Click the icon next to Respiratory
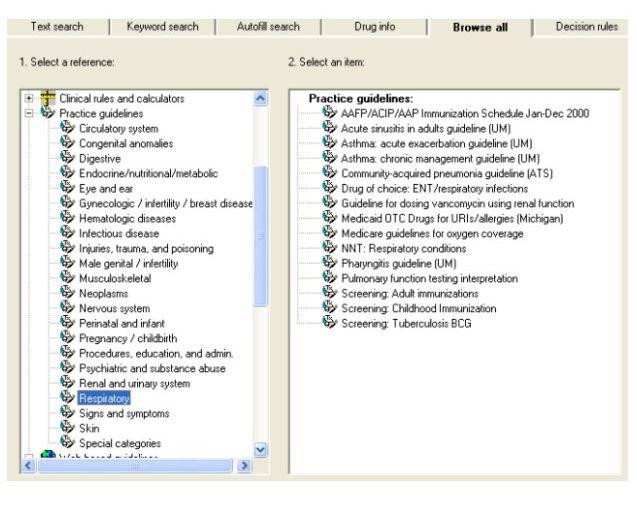Screen dimensions: 637x510 pos(67,397)
